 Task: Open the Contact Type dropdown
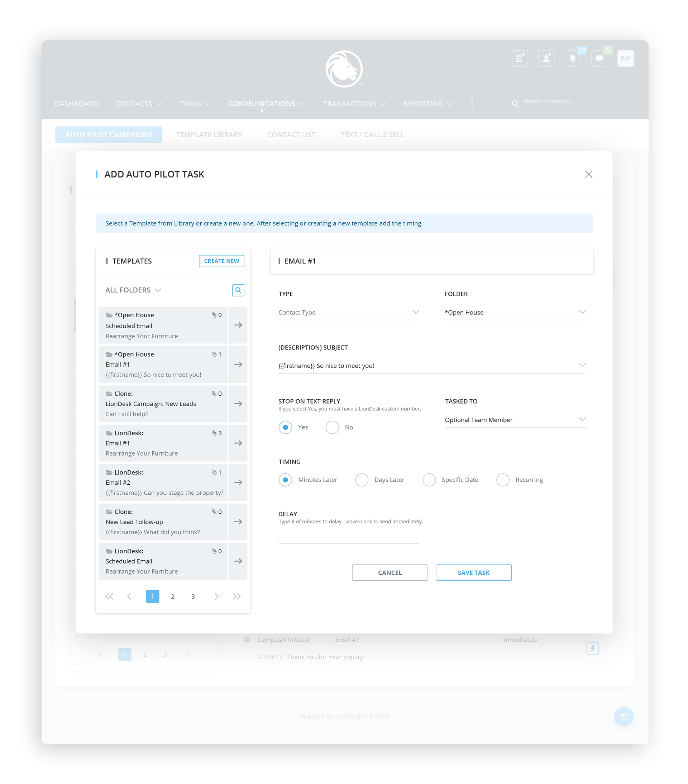(x=348, y=312)
